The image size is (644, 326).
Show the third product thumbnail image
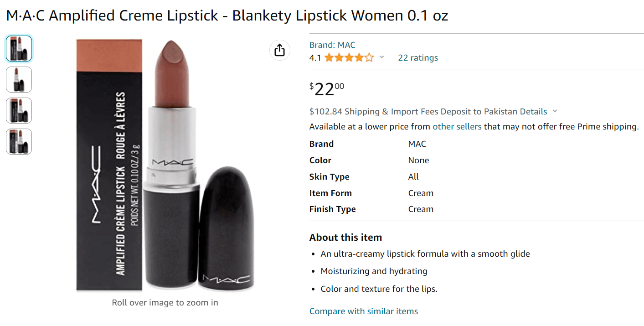[x=19, y=110]
